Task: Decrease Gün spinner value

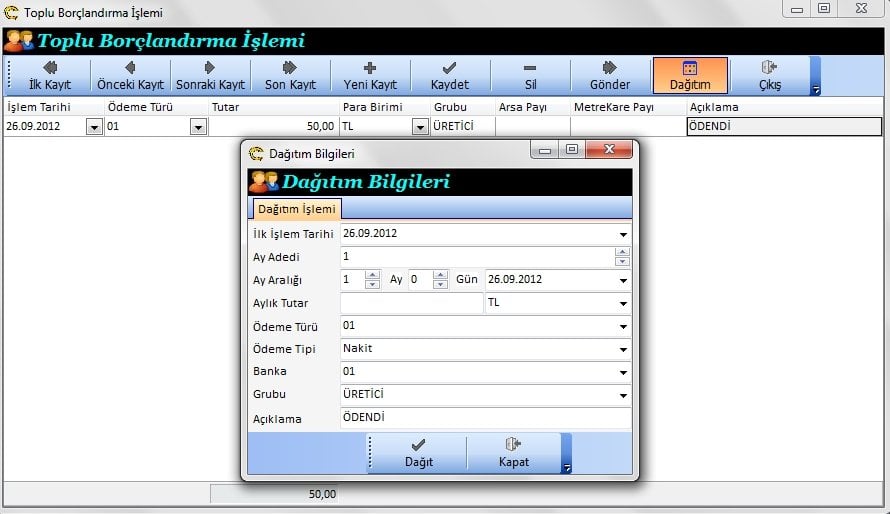Action: tap(440, 284)
